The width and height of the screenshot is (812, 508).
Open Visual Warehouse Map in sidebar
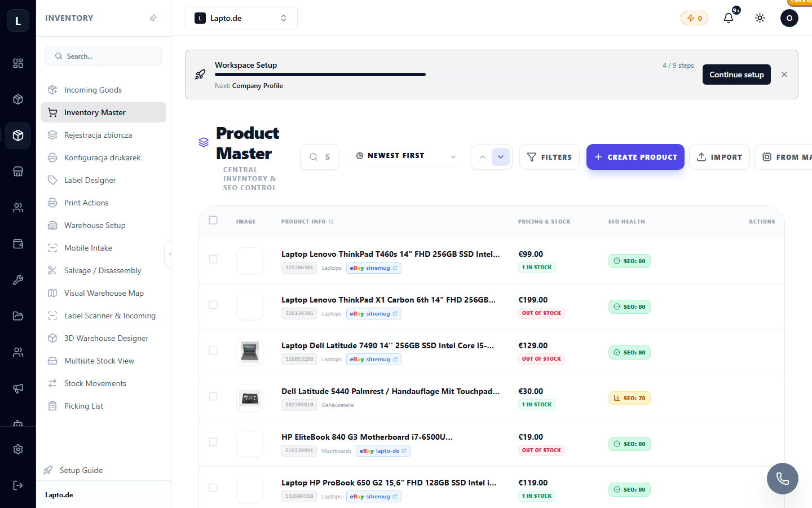pyautogui.click(x=104, y=293)
